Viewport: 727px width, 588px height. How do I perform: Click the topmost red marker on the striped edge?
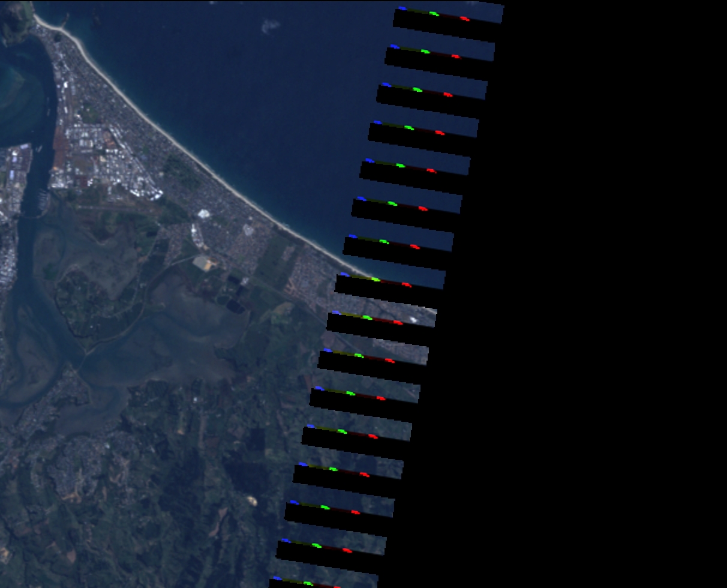(x=465, y=19)
